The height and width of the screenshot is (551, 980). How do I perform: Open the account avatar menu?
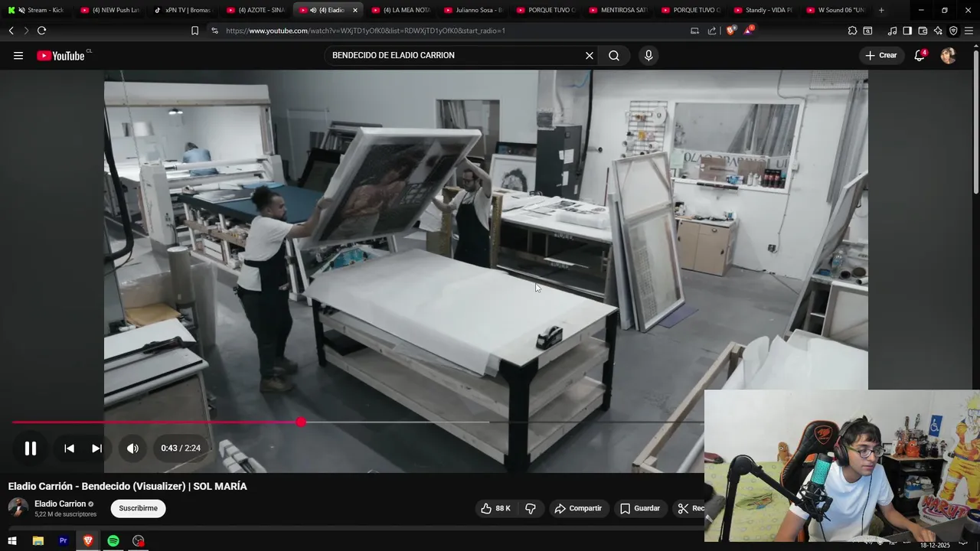click(x=948, y=55)
